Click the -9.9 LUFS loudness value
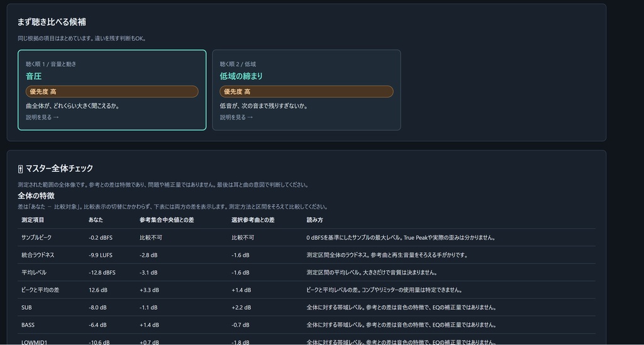The height and width of the screenshot is (345, 644). (x=100, y=255)
